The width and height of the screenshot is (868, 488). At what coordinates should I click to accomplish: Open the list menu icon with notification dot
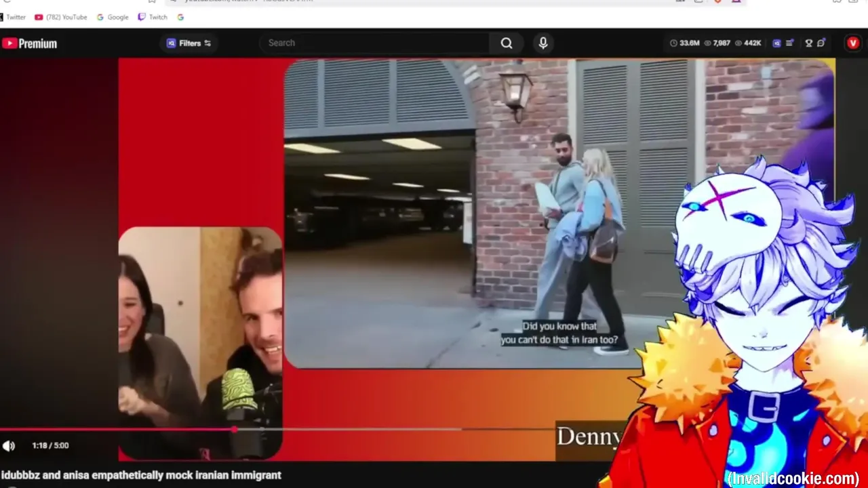pos(790,43)
